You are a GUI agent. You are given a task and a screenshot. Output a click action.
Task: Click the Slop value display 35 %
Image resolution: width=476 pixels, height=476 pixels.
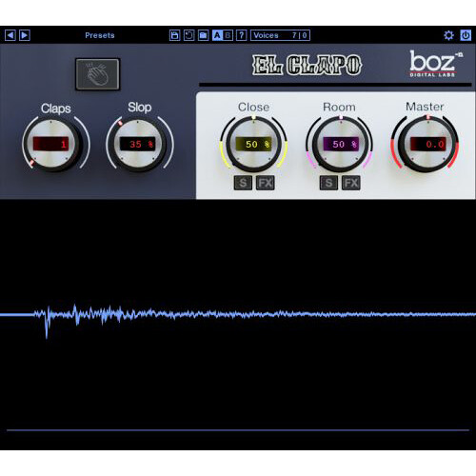tap(138, 144)
